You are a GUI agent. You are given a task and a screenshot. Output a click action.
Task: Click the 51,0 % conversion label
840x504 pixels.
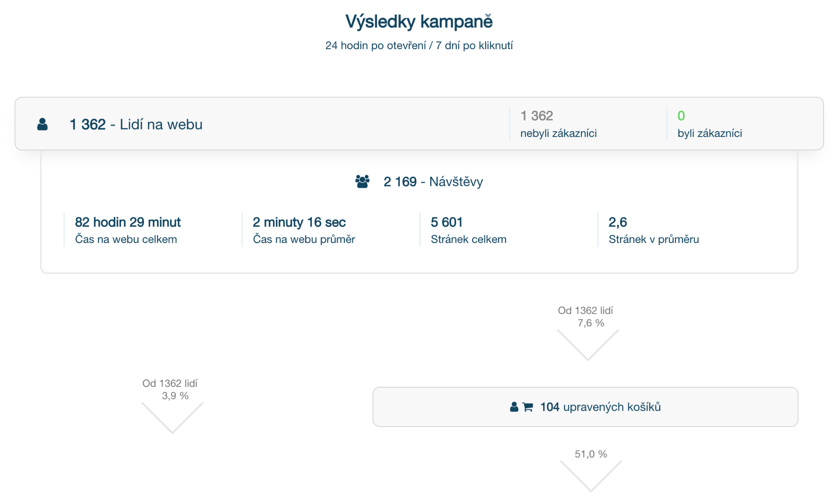(591, 454)
